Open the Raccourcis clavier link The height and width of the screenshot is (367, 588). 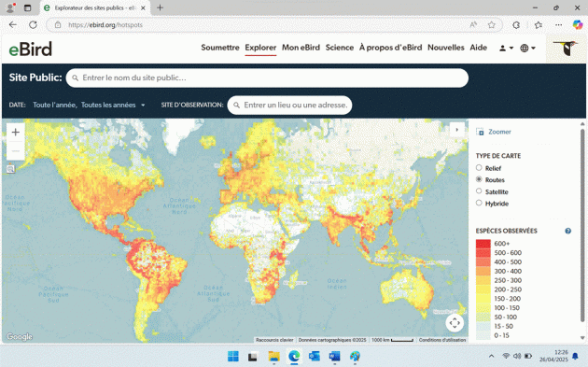tap(274, 340)
